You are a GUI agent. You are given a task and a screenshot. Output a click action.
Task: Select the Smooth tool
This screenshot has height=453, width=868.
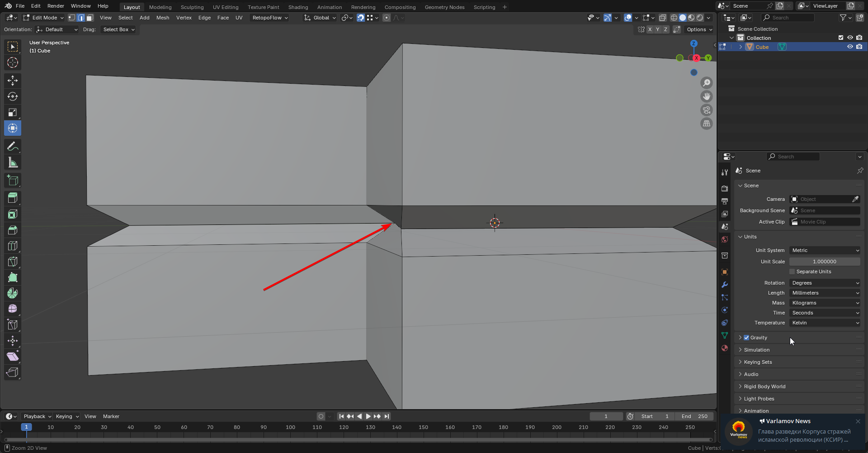tap(13, 309)
